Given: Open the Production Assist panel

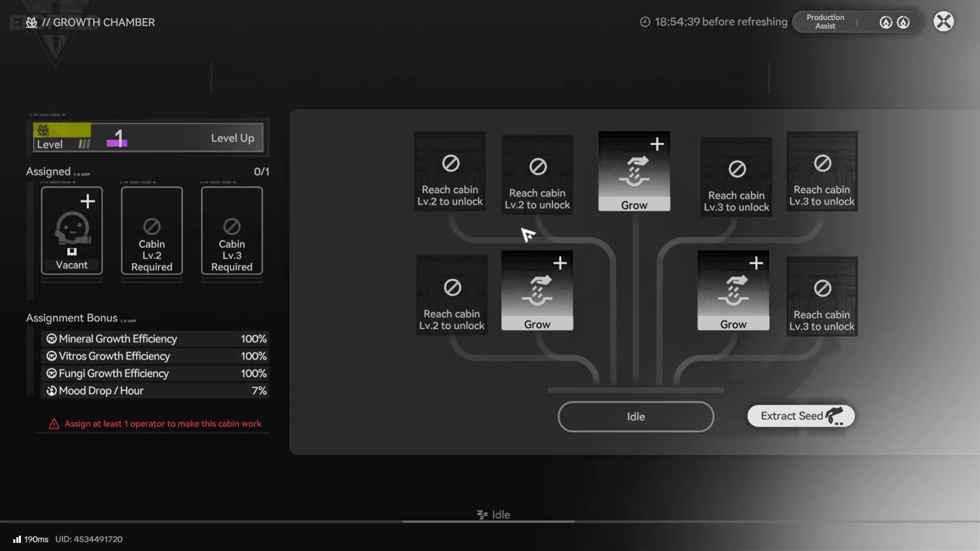Looking at the screenshot, I should tap(825, 22).
